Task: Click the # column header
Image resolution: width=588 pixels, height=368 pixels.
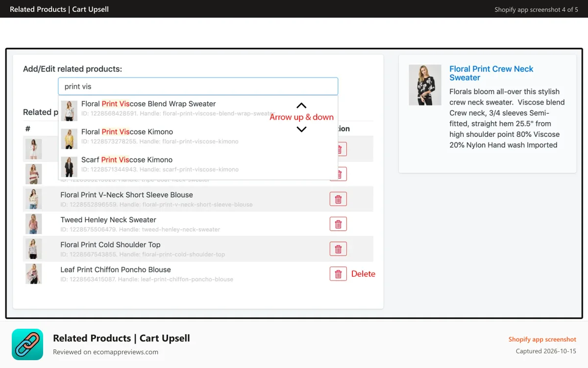Action: [x=28, y=129]
